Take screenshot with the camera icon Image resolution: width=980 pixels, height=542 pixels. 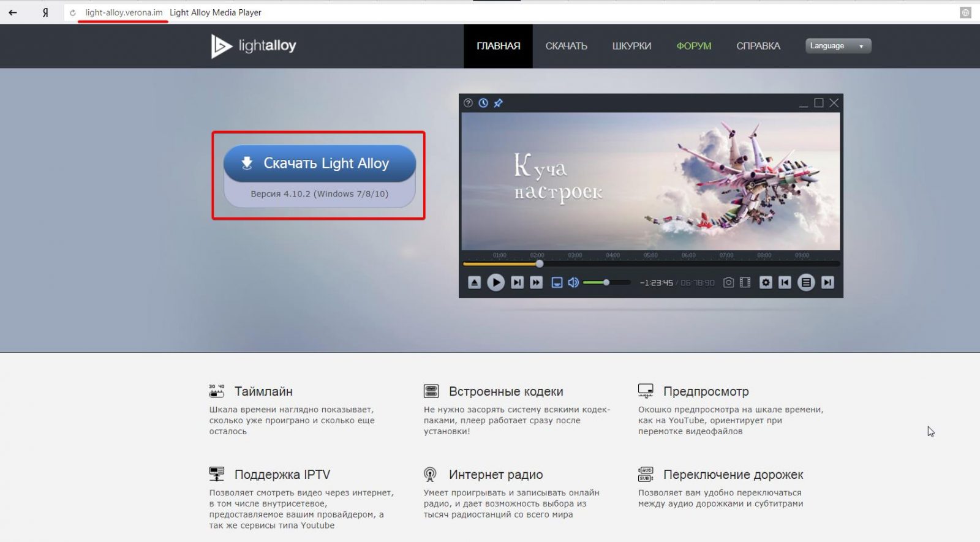click(x=728, y=282)
